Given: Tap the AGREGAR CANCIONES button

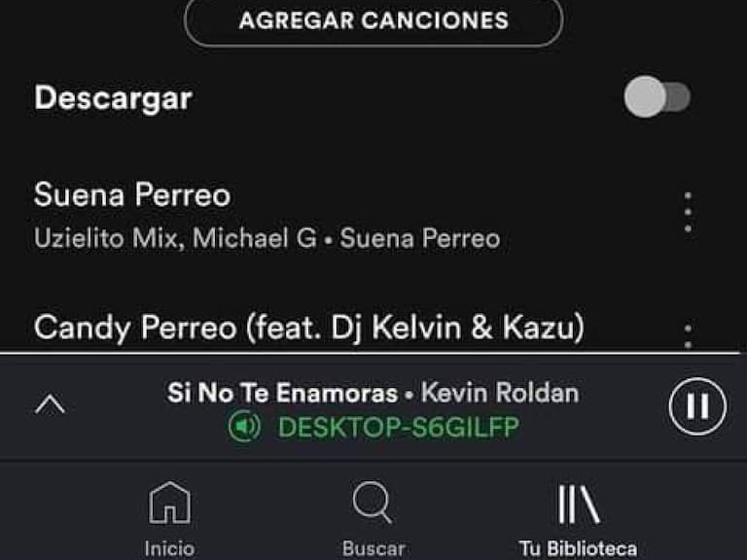Looking at the screenshot, I should coord(373,21).
